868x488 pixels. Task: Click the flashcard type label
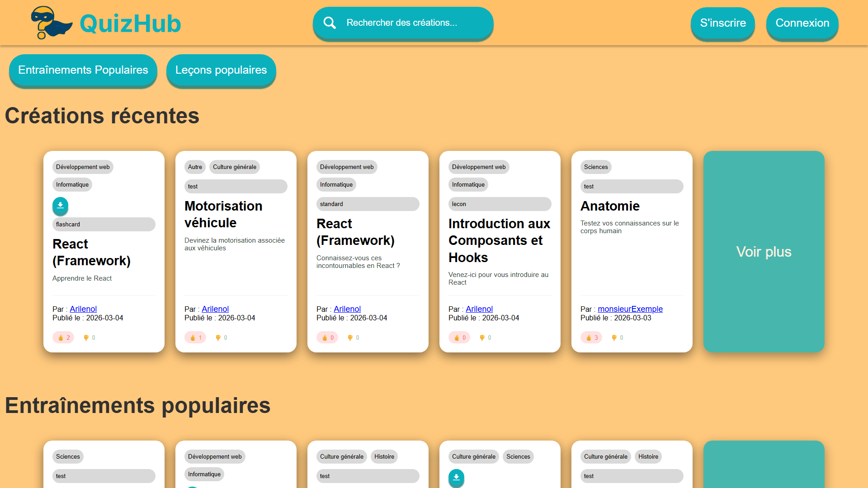pos(104,224)
